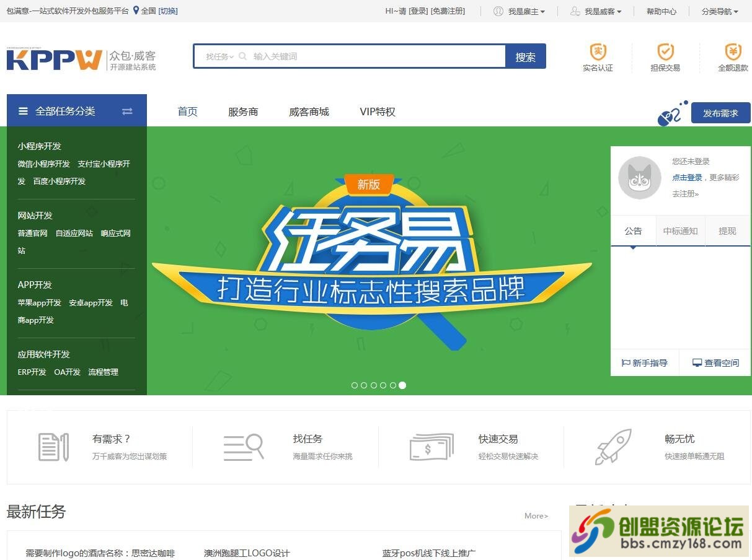Click the 畅无忧 rocket icon
This screenshot has height=560, width=752.
[x=613, y=447]
